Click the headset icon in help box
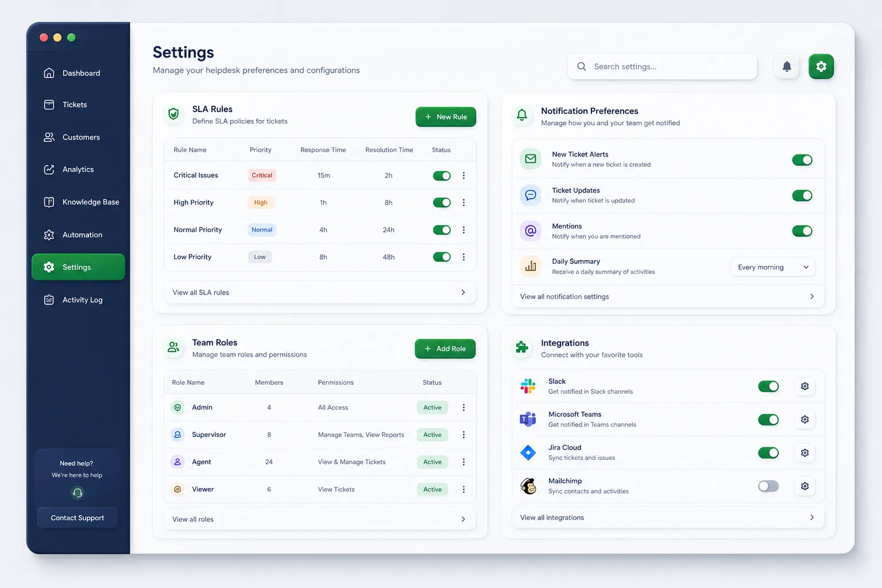Screen dimensions: 882x588 (77, 493)
